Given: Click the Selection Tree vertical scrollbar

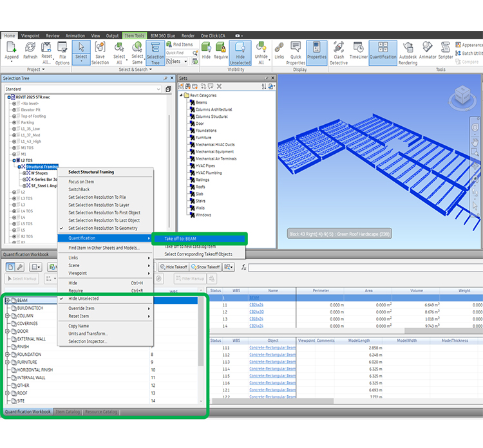Looking at the screenshot, I should 169,171.
